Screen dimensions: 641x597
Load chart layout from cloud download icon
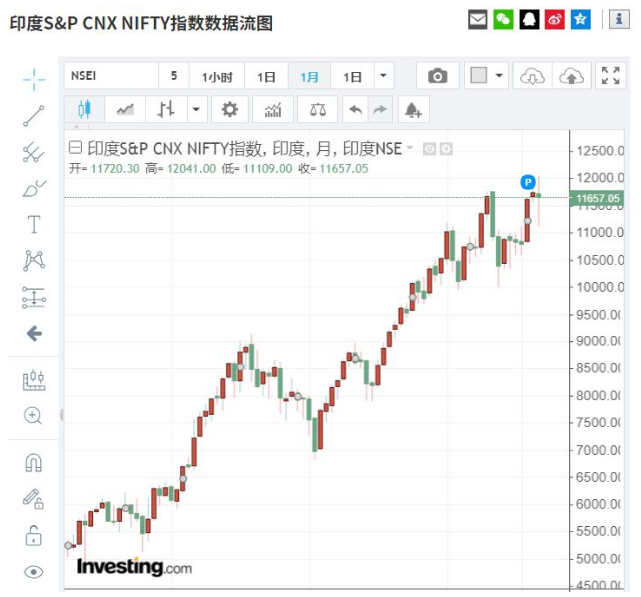click(x=532, y=76)
